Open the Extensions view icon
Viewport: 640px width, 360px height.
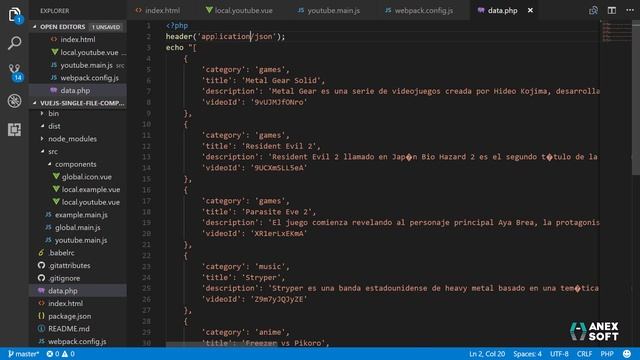14,129
